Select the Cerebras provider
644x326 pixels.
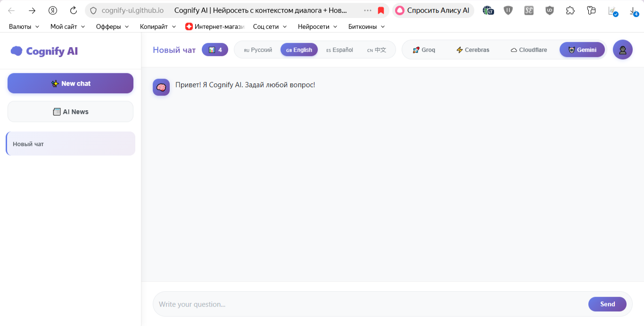tap(472, 50)
